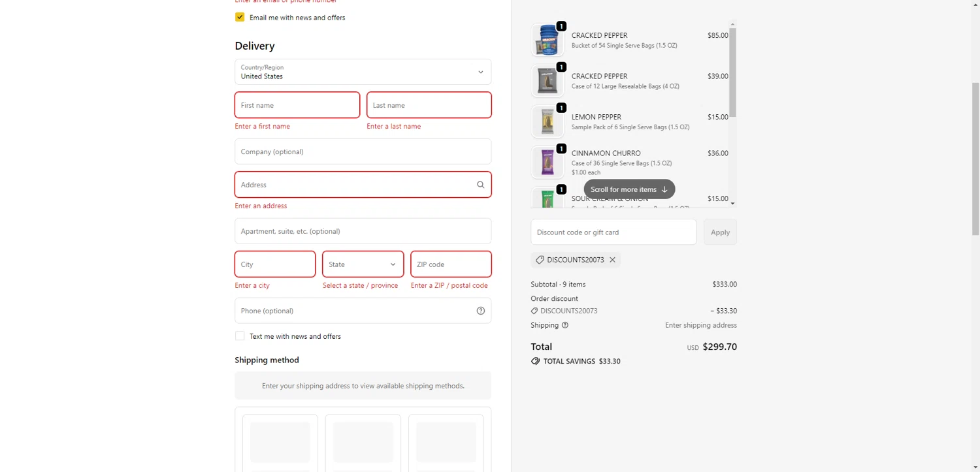Uncheck Email me with news and offers
980x472 pixels.
coord(240,18)
